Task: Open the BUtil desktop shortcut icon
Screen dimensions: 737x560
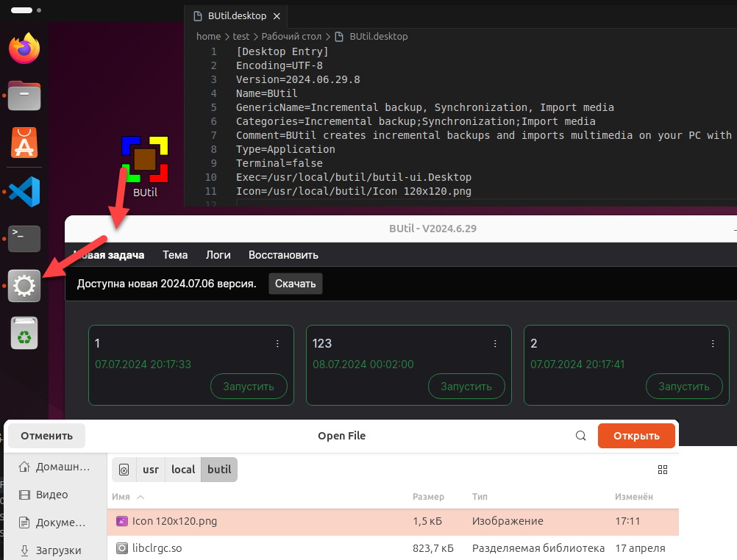Action: click(x=145, y=158)
